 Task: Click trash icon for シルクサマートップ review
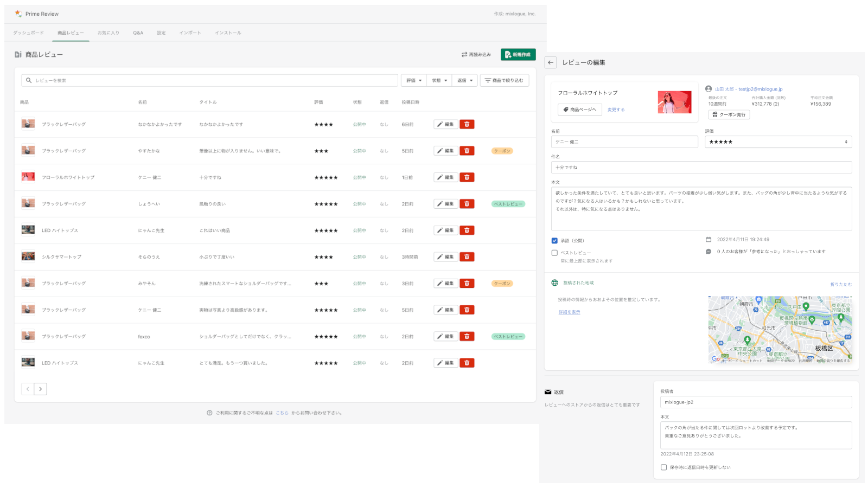point(467,257)
